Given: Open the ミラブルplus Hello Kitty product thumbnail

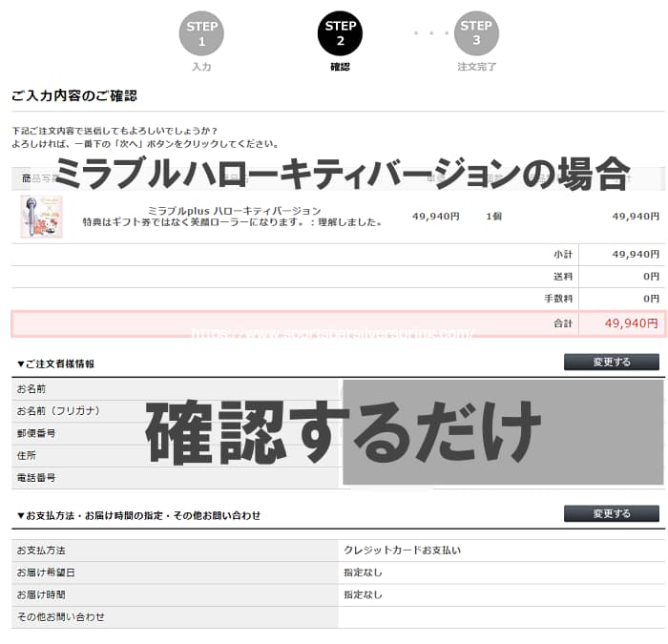Looking at the screenshot, I should click(41, 217).
